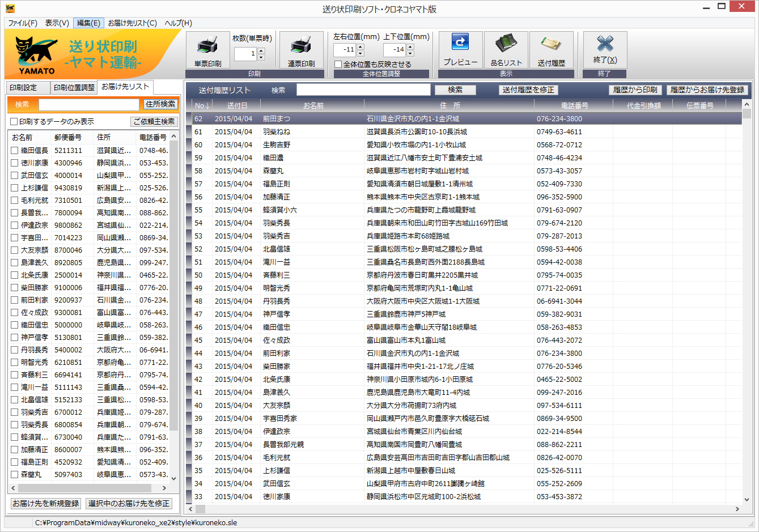This screenshot has height=532, width=759.
Task: Click the address list horizontal scrollbar
Action: click(84, 488)
